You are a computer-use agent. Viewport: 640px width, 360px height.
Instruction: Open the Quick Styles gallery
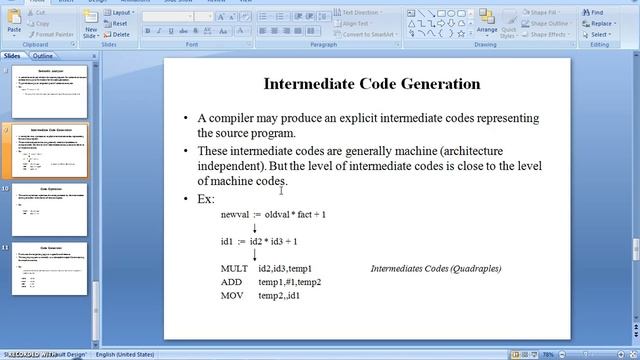tap(509, 24)
